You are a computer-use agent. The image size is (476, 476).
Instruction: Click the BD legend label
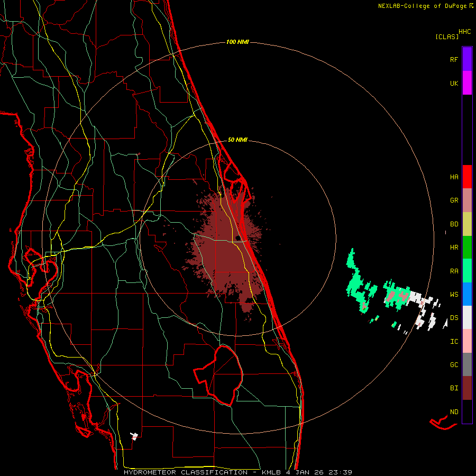point(454,224)
